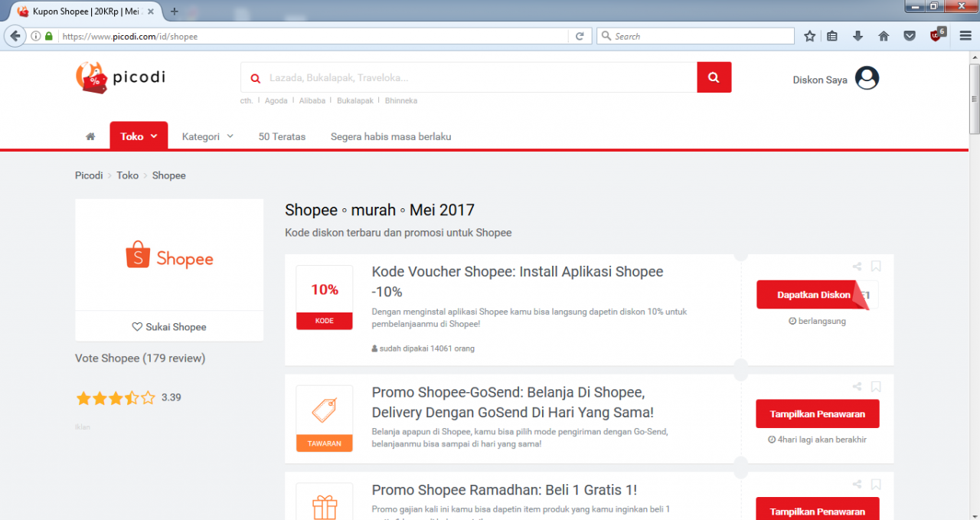Select the Bukalapak search suggestion

click(355, 100)
